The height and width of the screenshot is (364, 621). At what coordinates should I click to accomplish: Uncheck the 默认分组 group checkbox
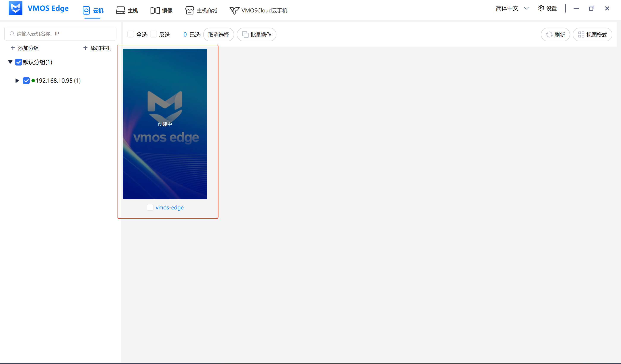point(19,62)
